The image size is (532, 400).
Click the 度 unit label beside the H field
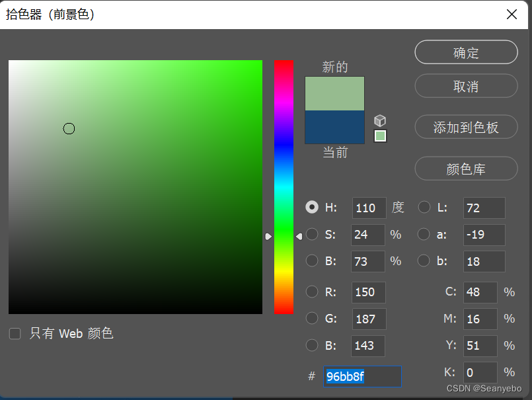point(397,207)
